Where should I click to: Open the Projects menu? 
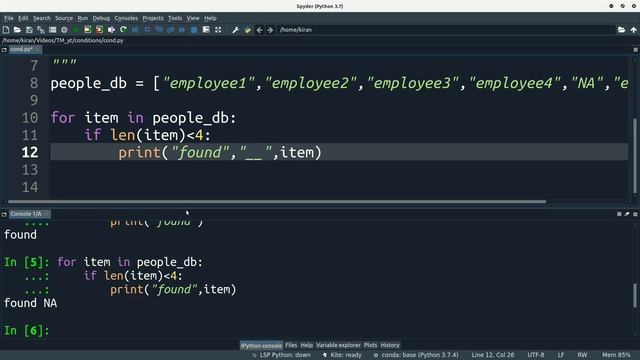point(153,18)
